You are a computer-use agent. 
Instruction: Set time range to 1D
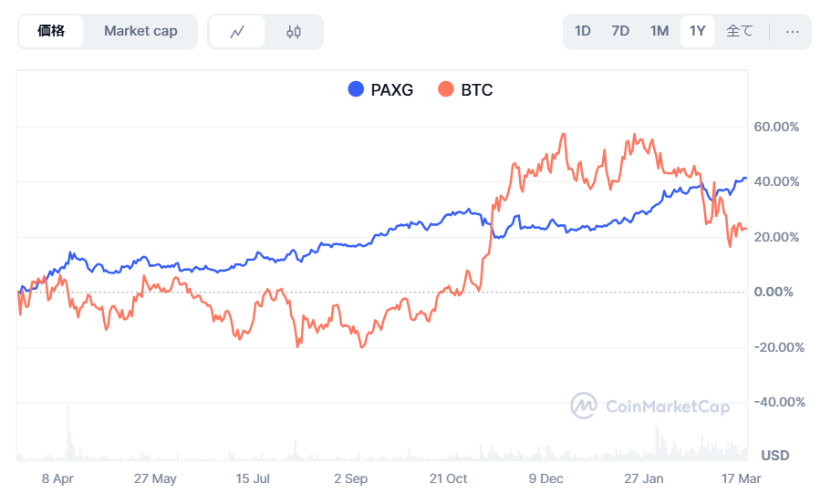click(x=582, y=31)
